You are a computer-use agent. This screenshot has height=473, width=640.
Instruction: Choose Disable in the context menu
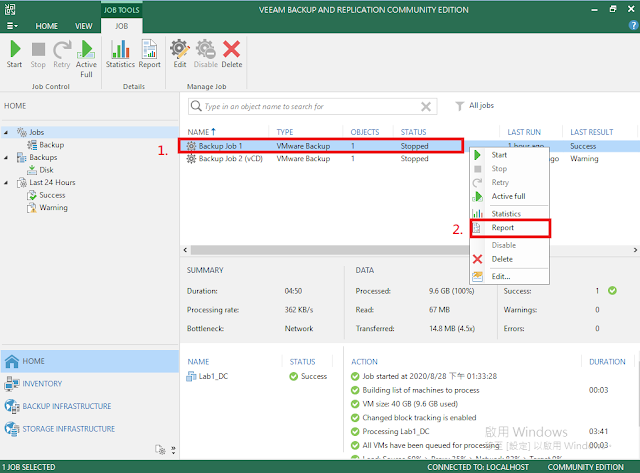click(509, 245)
